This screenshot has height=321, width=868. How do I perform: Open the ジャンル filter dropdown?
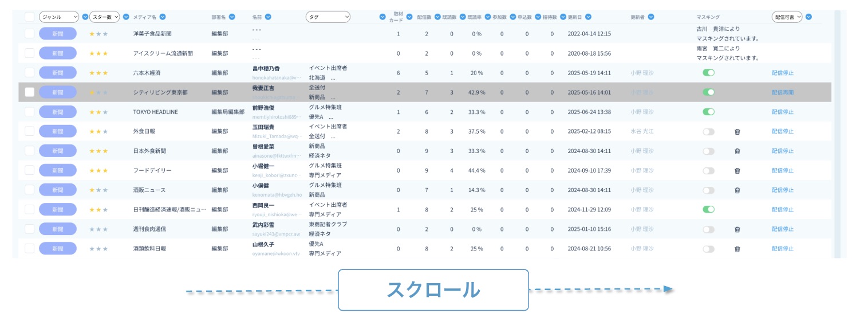tap(59, 17)
